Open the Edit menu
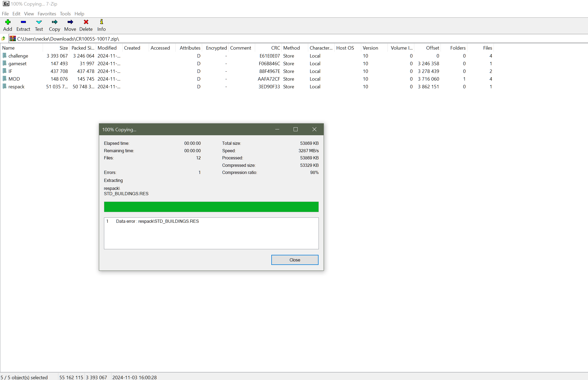The image size is (588, 380). point(16,14)
